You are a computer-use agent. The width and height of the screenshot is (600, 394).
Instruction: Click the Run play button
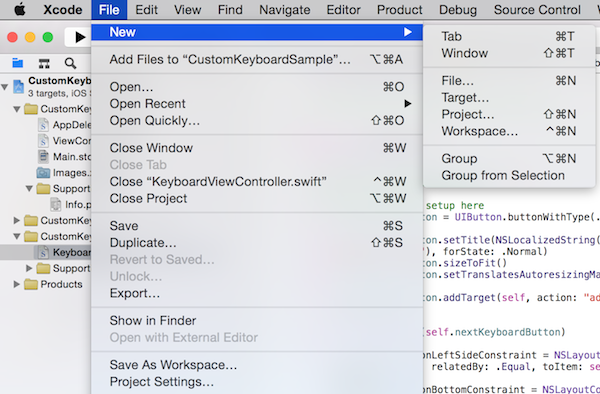point(80,37)
